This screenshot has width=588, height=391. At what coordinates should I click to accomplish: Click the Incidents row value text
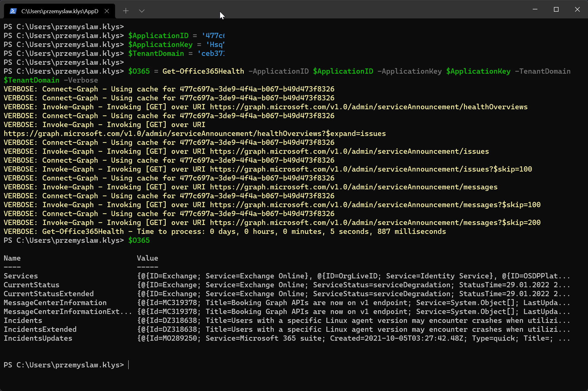pyautogui.click(x=276, y=320)
